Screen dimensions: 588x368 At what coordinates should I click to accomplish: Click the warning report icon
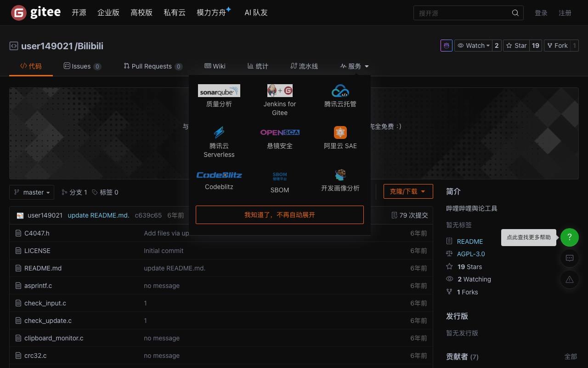pyautogui.click(x=570, y=279)
